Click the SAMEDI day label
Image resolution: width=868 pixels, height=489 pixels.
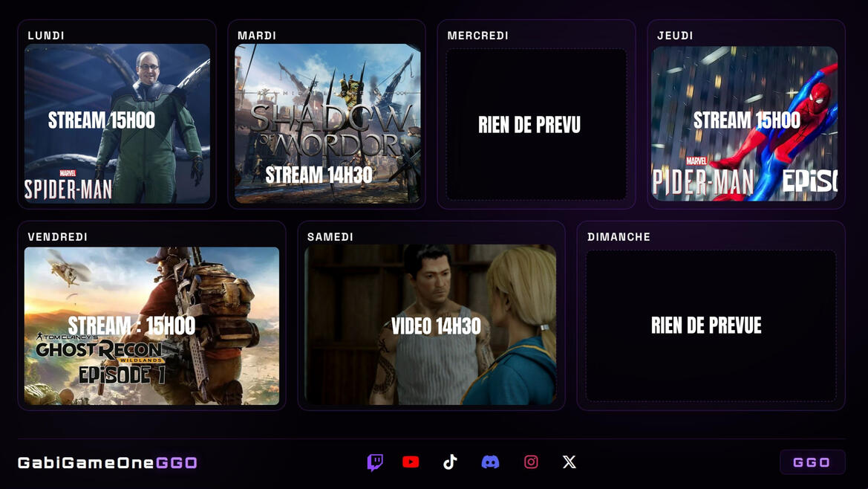coord(330,237)
